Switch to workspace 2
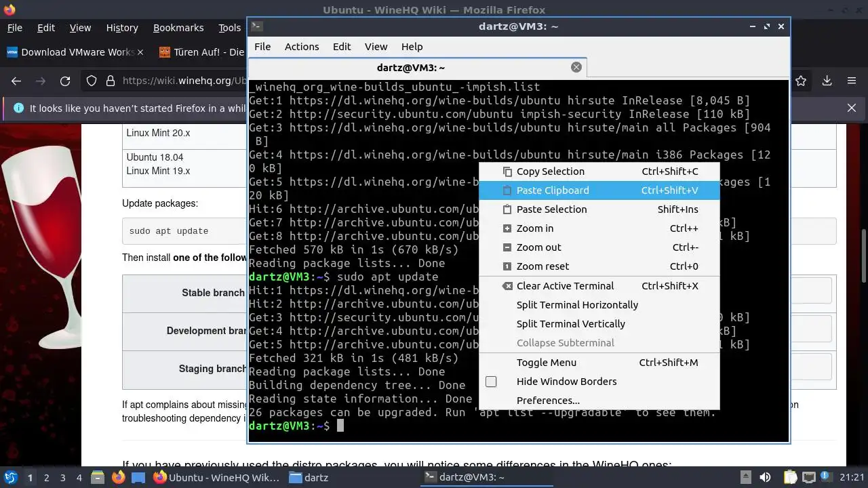The height and width of the screenshot is (488, 868). [46, 477]
